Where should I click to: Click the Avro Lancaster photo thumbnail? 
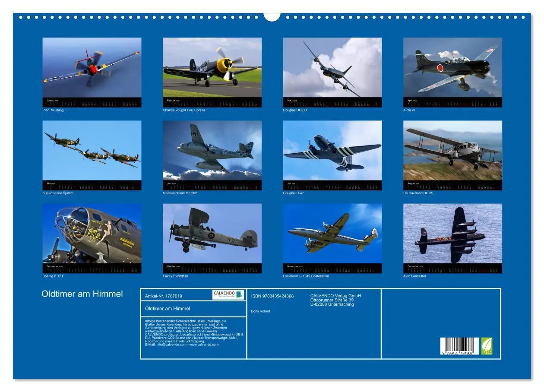(452, 234)
